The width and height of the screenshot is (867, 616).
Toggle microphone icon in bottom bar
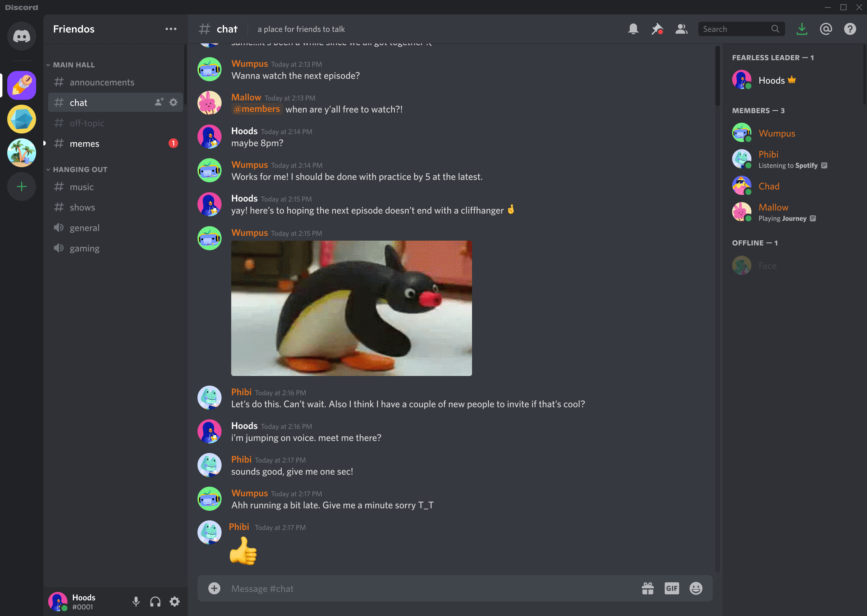[x=136, y=601]
